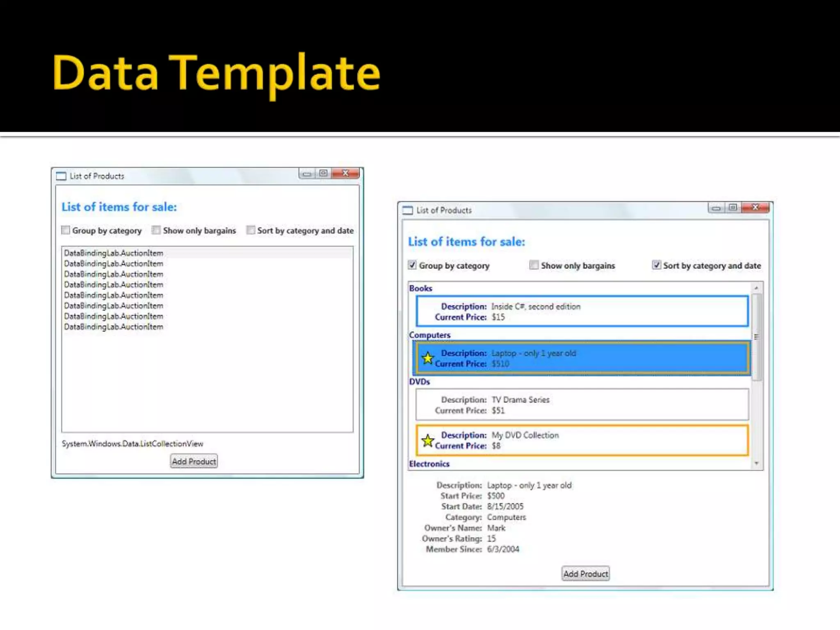This screenshot has width=840, height=630.
Task: Click the Computers group header
Action: (x=429, y=335)
